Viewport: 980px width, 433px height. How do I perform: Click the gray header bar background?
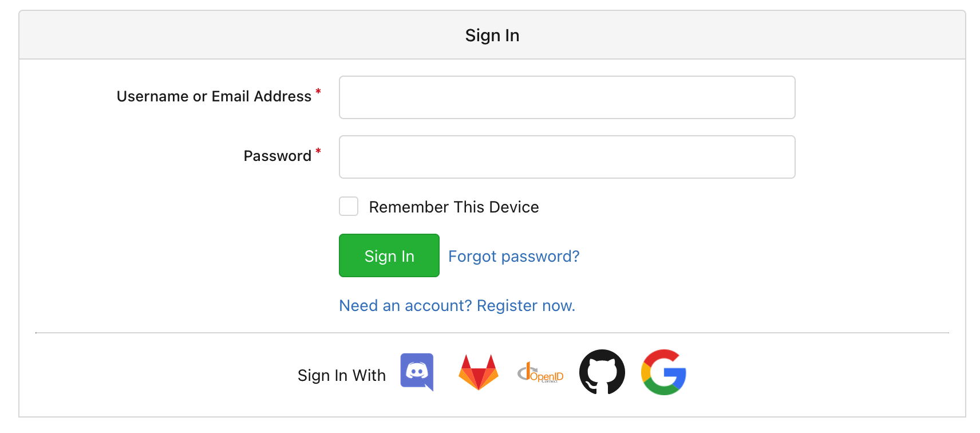point(229,36)
